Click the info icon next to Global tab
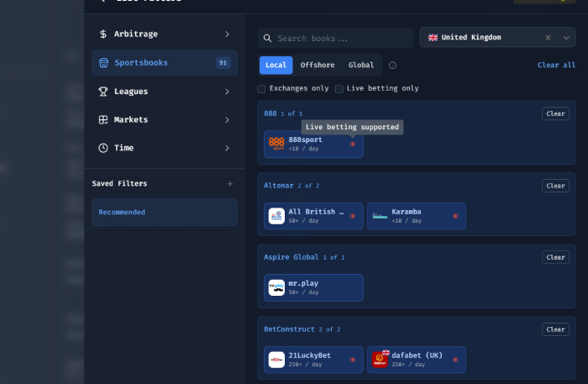This screenshot has height=384, width=588. click(392, 66)
